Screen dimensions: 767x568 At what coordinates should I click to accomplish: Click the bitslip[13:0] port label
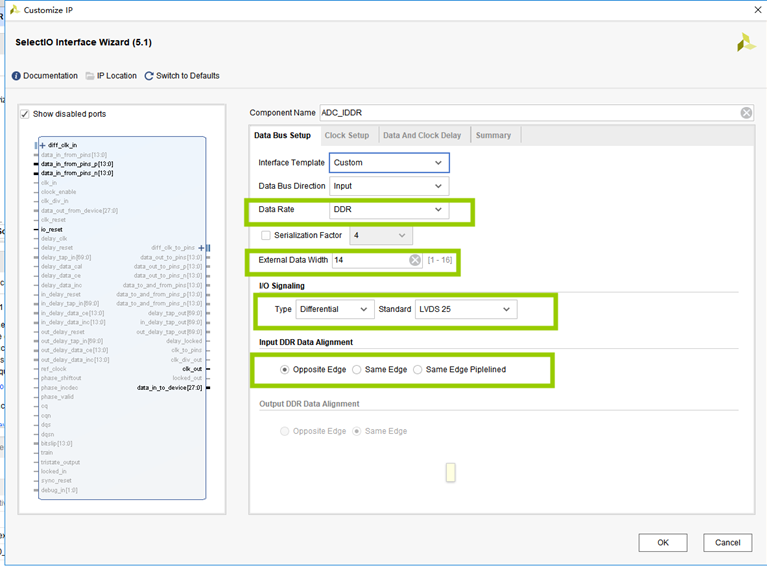[56, 444]
